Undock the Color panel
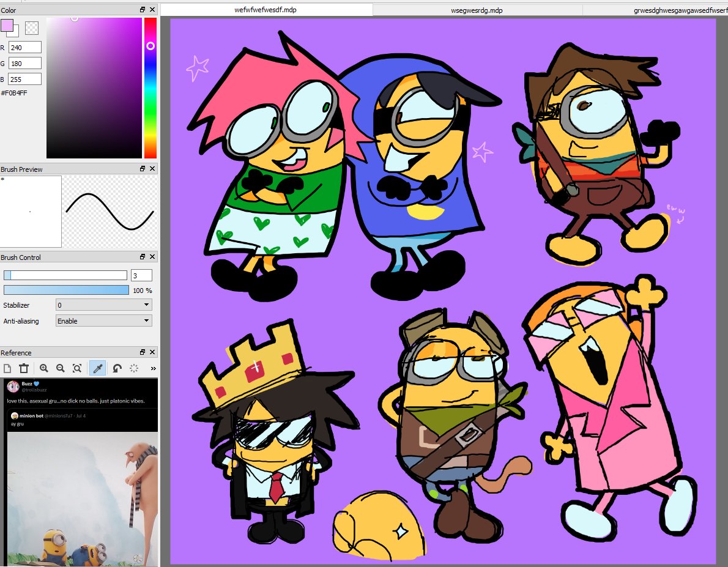This screenshot has height=567, width=728. click(143, 10)
